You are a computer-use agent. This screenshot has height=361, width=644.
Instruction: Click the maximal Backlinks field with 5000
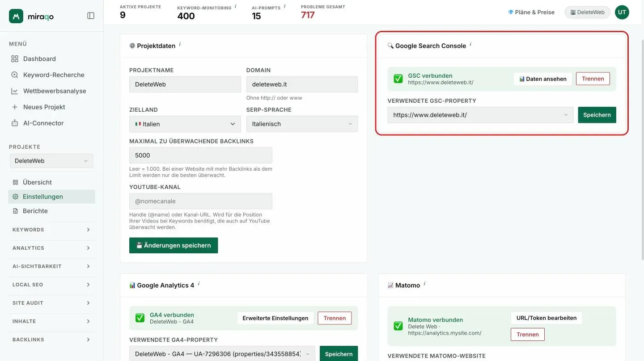tap(201, 155)
